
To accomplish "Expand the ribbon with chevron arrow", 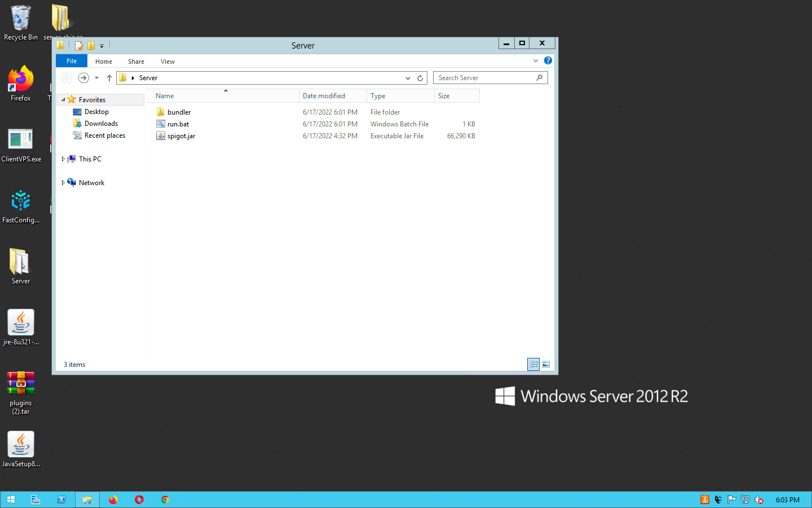I will point(535,60).
